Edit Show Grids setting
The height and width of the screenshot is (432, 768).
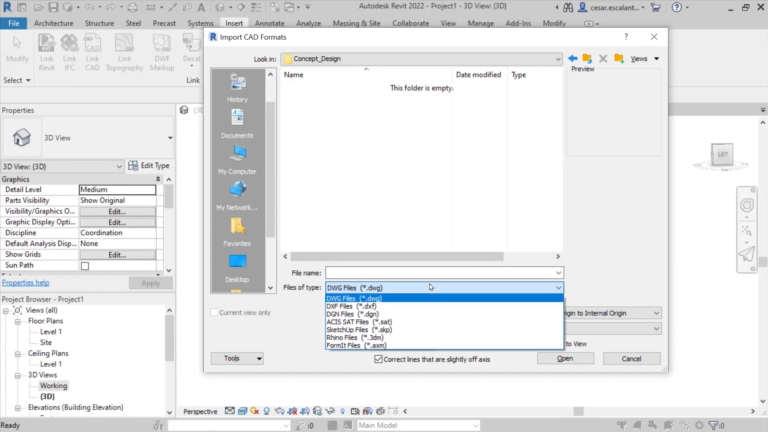118,255
